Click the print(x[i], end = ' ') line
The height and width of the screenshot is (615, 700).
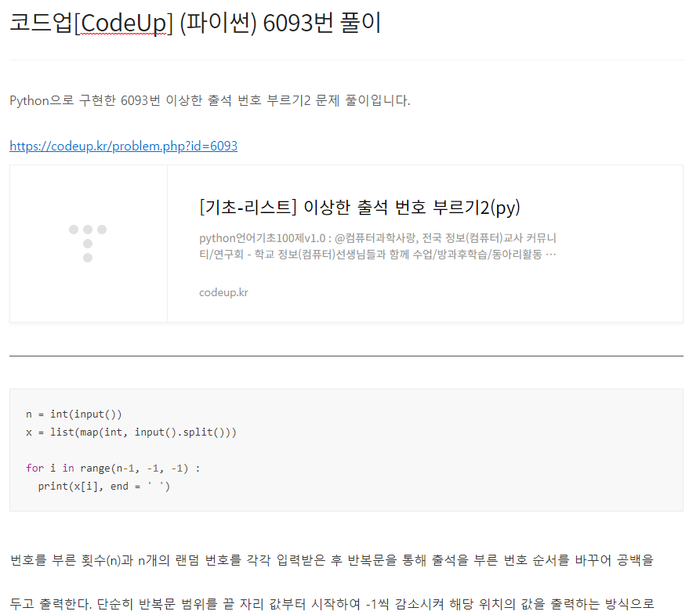(104, 486)
